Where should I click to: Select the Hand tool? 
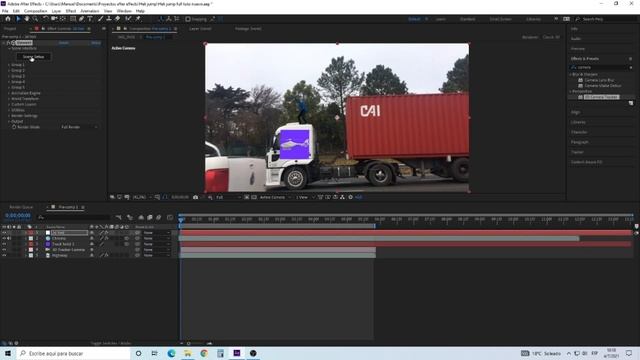(27, 19)
